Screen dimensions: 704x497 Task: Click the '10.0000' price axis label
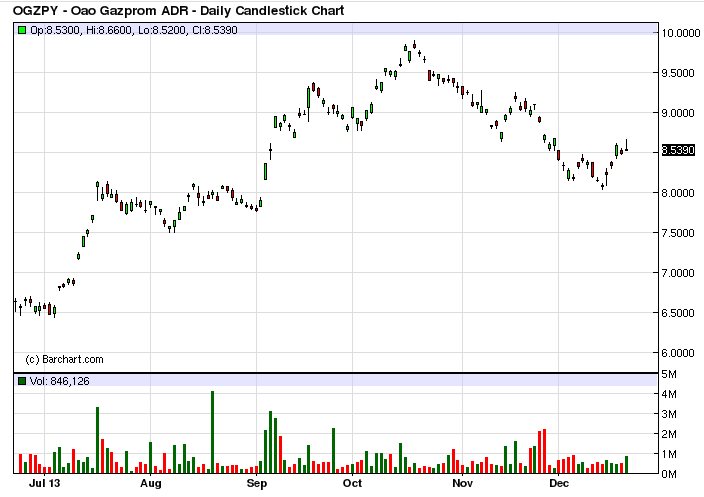click(681, 33)
